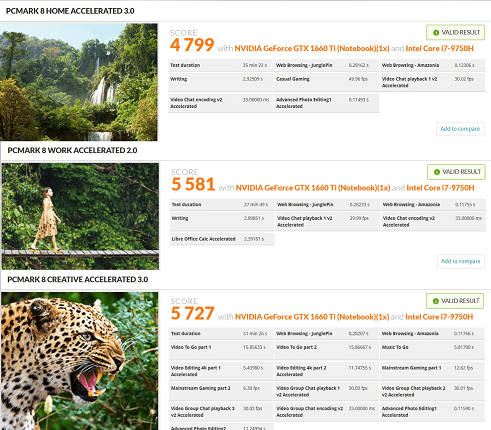The height and width of the screenshot is (430, 491).
Task: Open the woman on bridge thumbnail image
Action: [80, 216]
